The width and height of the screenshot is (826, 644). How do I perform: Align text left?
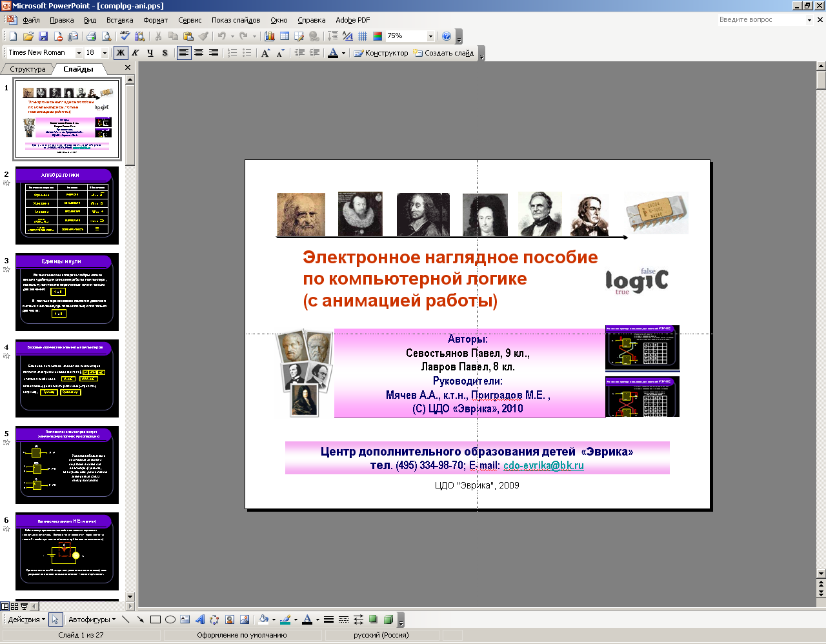pos(184,53)
